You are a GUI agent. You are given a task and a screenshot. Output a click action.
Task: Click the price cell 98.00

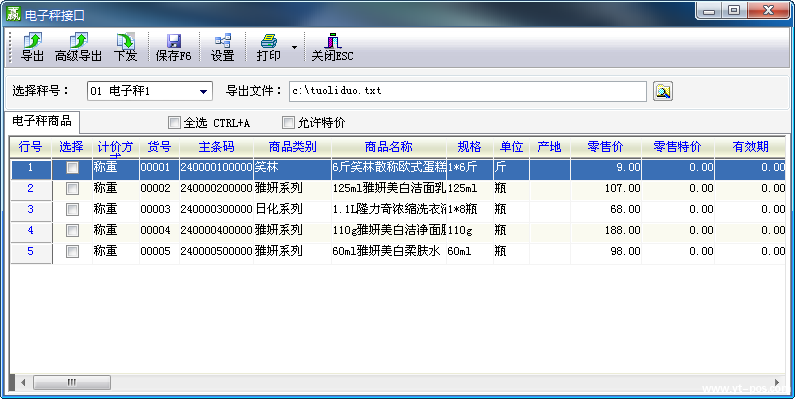(606, 251)
